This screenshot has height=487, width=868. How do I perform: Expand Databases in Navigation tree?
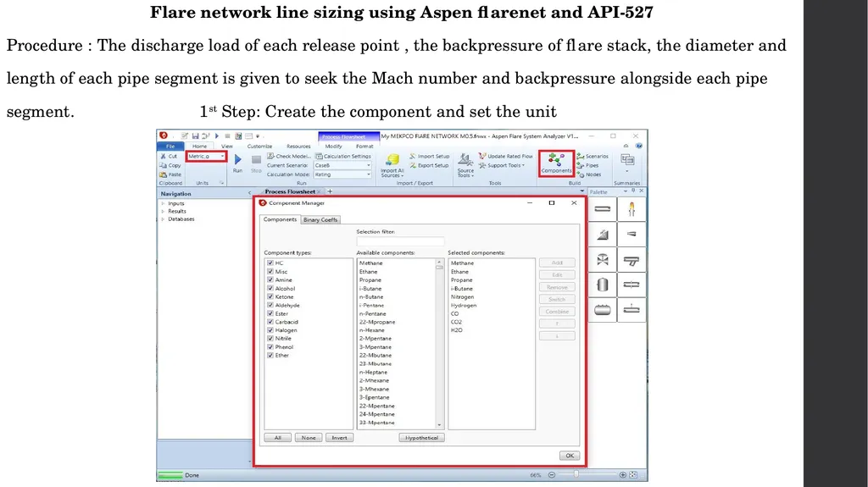163,219
